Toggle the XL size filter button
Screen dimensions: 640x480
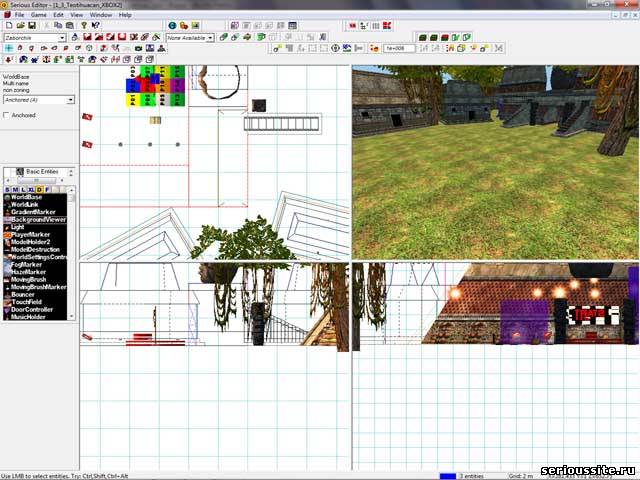tap(31, 190)
